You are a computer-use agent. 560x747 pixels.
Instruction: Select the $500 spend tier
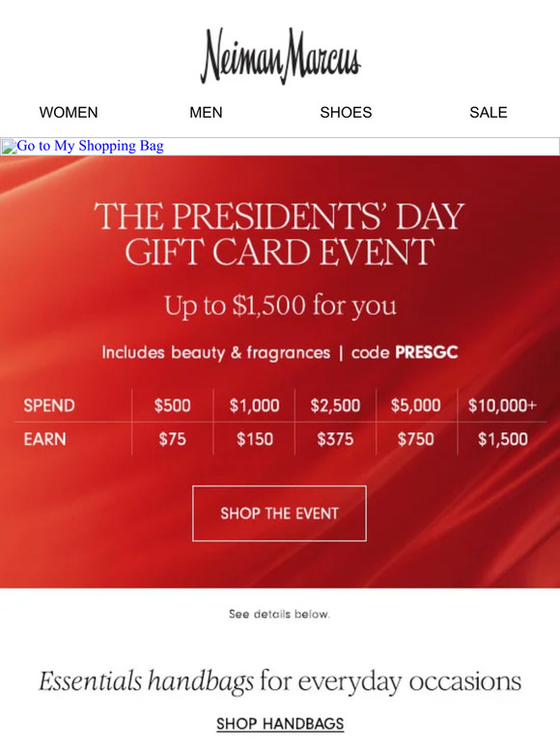[x=173, y=405]
